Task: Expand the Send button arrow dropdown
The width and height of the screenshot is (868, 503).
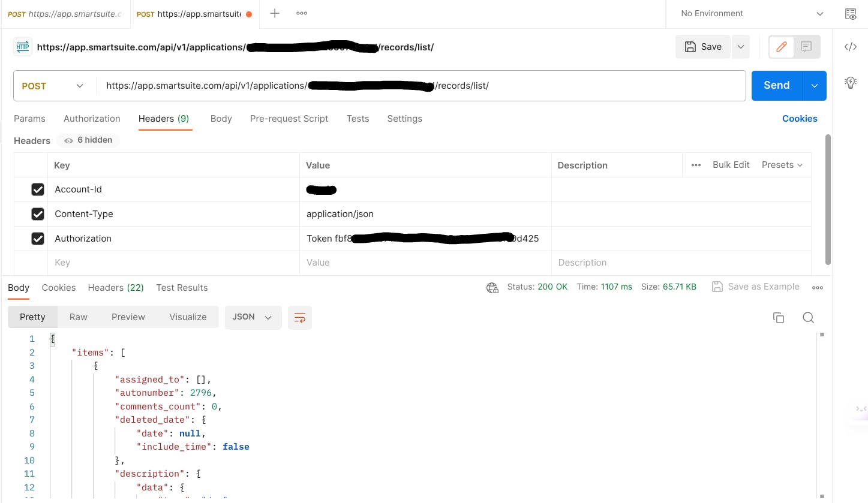Action: click(815, 86)
